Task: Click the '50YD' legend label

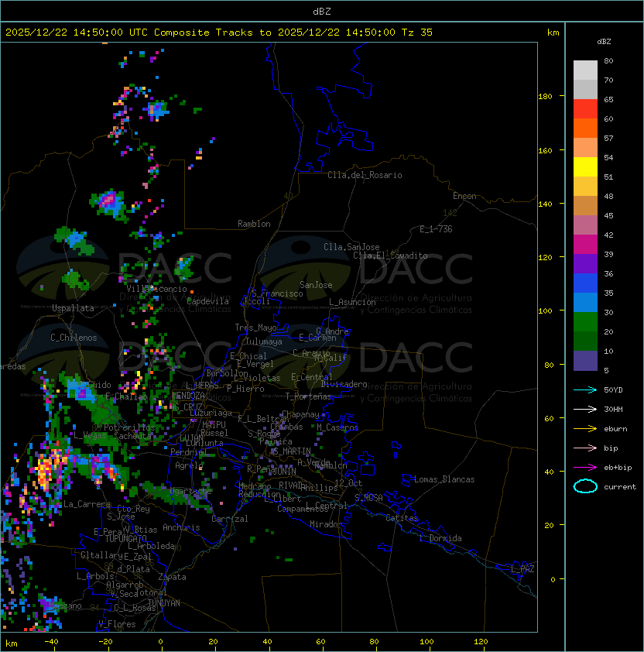Action: click(613, 390)
